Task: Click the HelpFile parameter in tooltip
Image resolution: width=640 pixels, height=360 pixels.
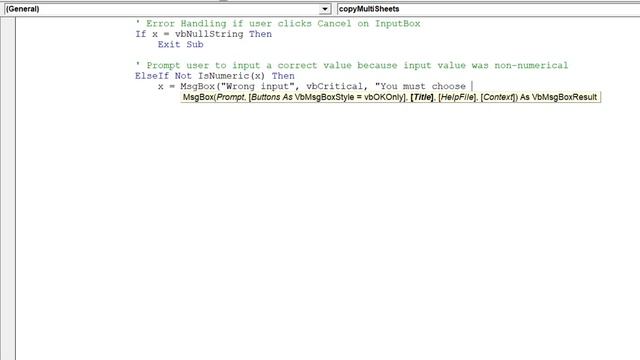Action: [457, 97]
